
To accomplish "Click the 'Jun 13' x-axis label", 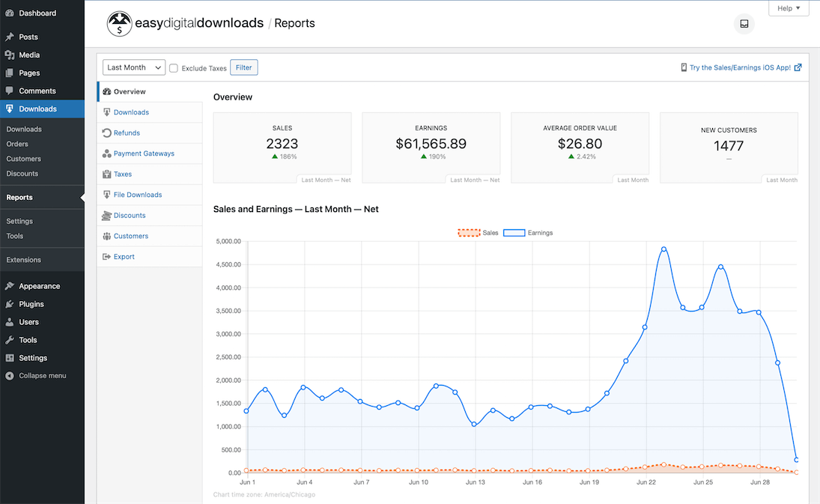I will pos(476,482).
